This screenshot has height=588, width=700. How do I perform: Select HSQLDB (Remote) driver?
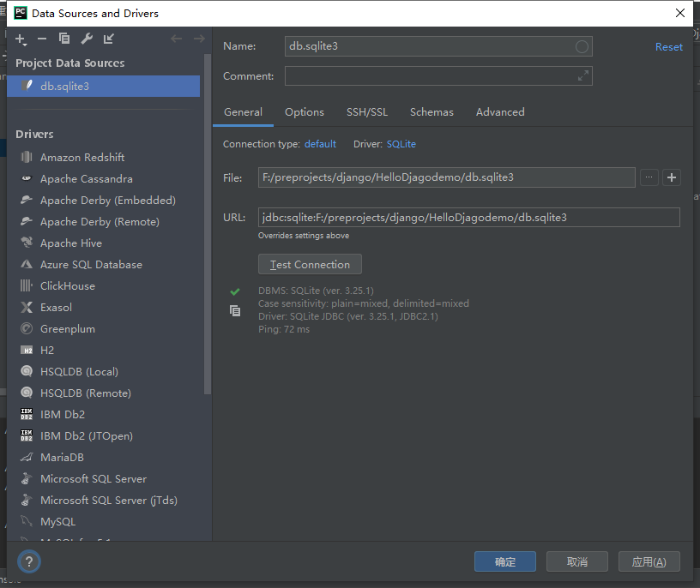point(103,393)
